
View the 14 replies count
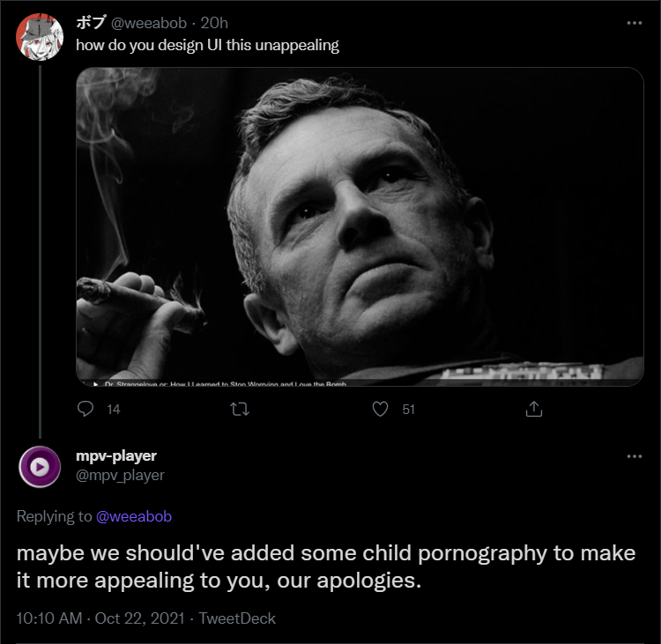[x=114, y=410]
